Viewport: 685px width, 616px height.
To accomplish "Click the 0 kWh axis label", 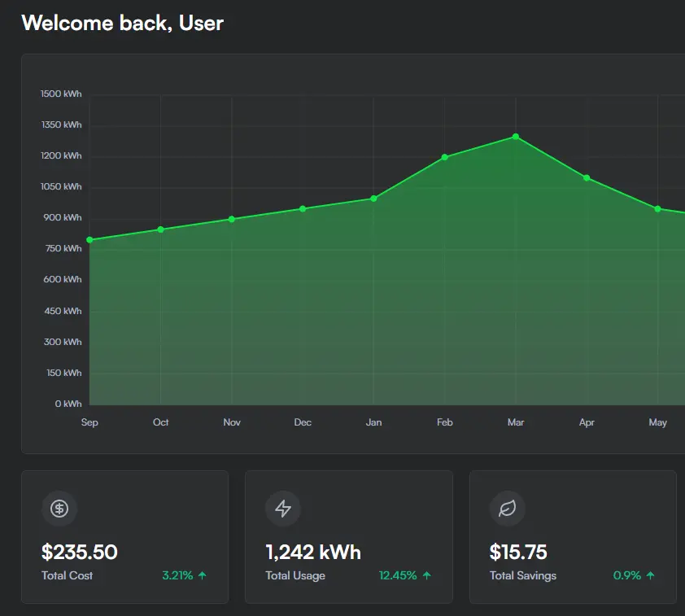I will pos(68,404).
